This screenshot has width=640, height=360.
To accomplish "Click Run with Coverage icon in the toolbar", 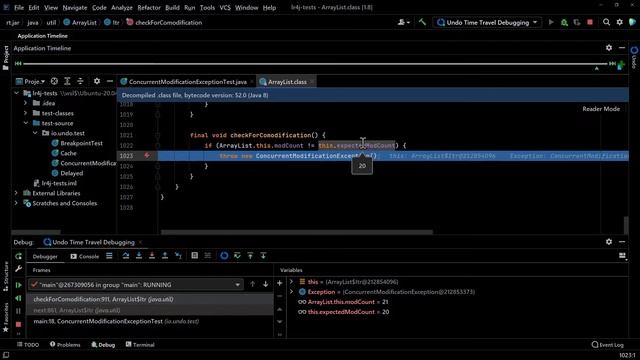I will click(577, 22).
